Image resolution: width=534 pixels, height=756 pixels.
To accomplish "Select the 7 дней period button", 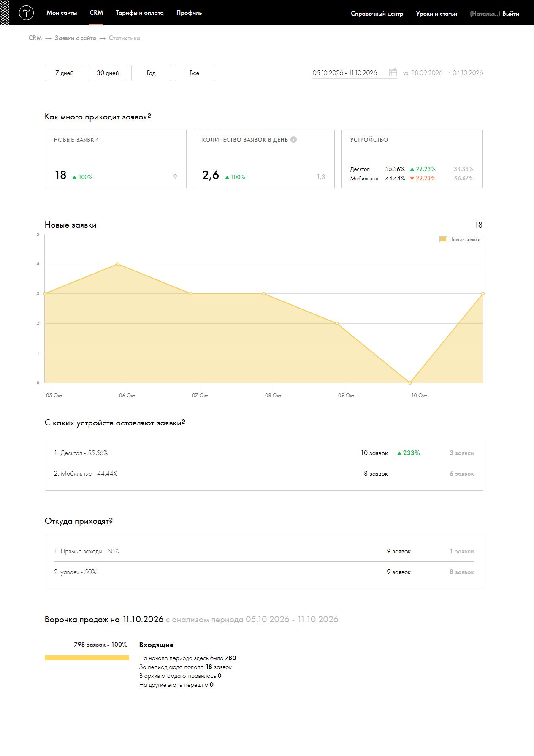I will coord(65,73).
